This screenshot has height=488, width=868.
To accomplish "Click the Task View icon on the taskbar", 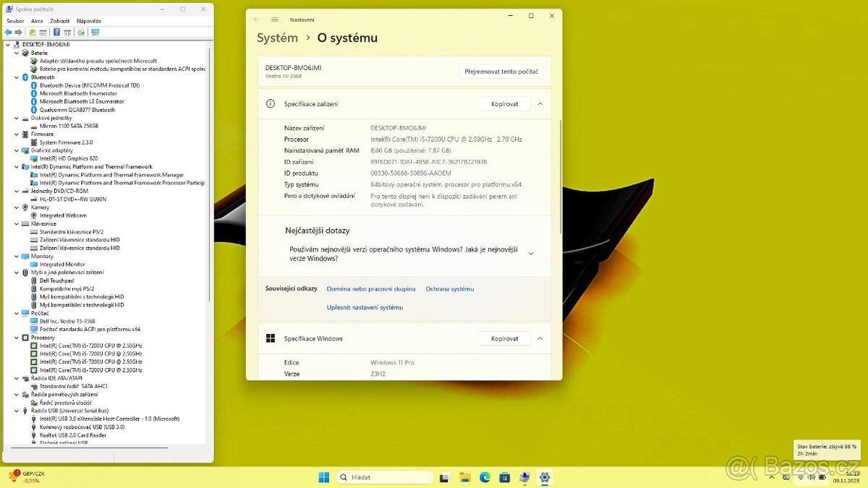I will (444, 477).
